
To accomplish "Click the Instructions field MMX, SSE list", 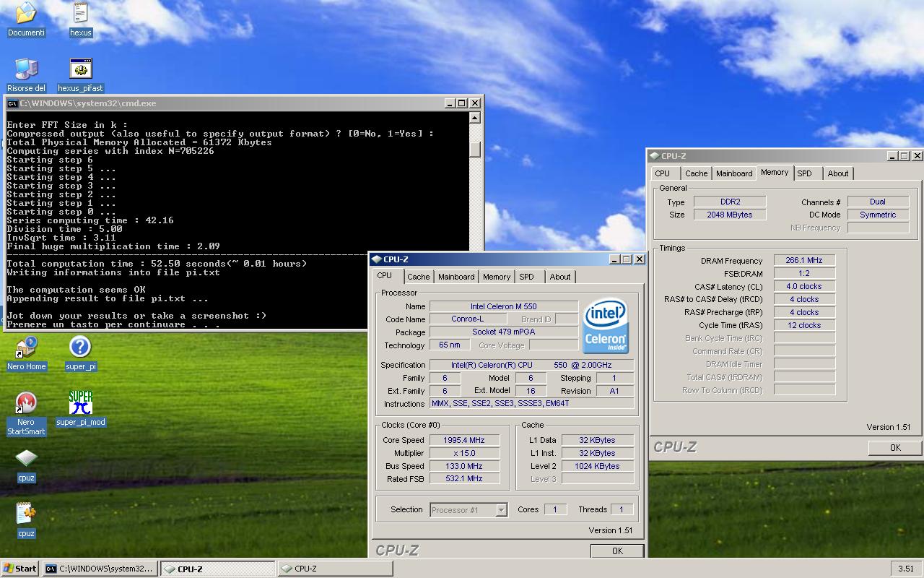I will tap(532, 403).
